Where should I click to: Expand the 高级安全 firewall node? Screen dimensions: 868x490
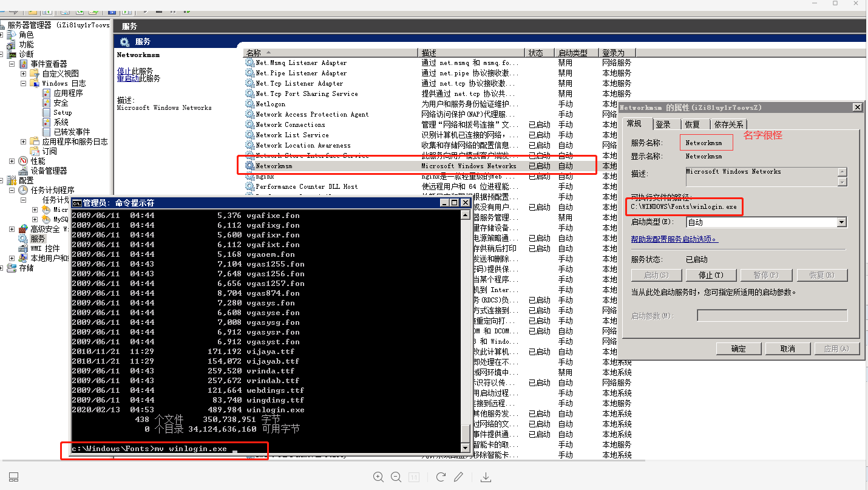[x=12, y=229]
